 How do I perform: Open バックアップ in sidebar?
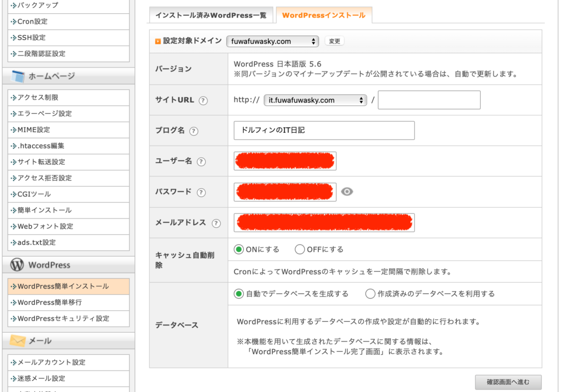pyautogui.click(x=69, y=5)
